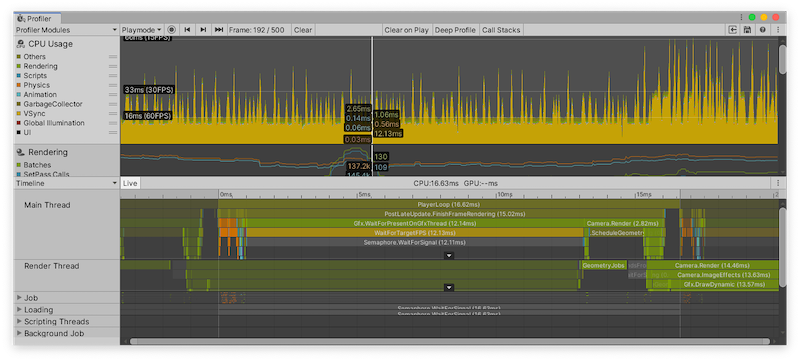This screenshot has width=800, height=361.
Task: Select the WaitForTargetFPS sample bar
Action: (x=415, y=233)
